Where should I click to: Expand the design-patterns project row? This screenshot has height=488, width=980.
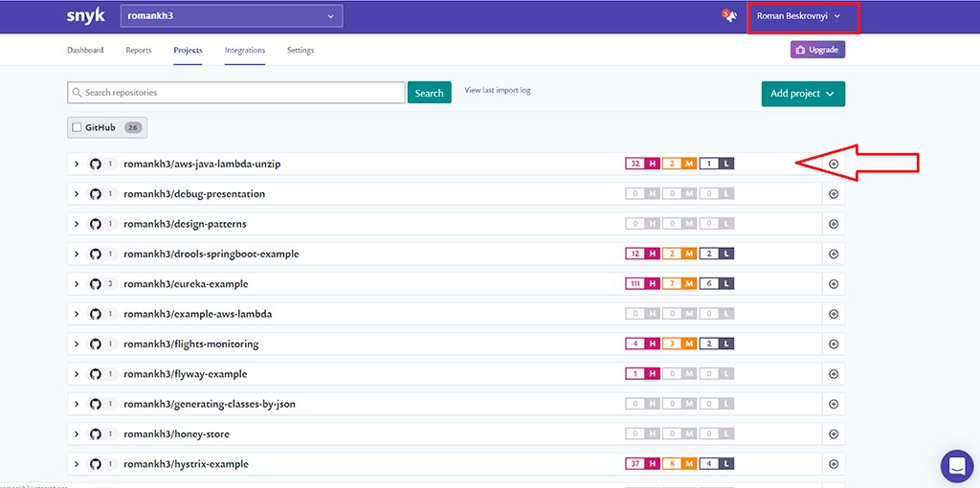[77, 224]
